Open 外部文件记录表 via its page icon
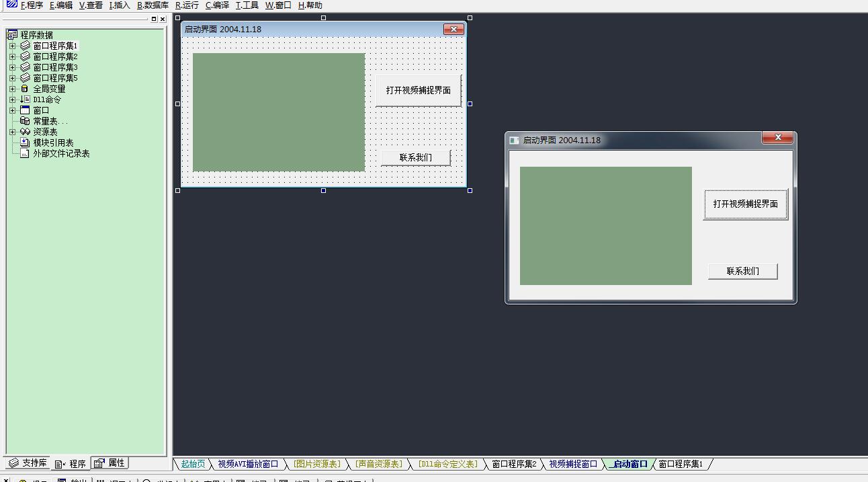Image resolution: width=868 pixels, height=482 pixels. click(x=25, y=153)
